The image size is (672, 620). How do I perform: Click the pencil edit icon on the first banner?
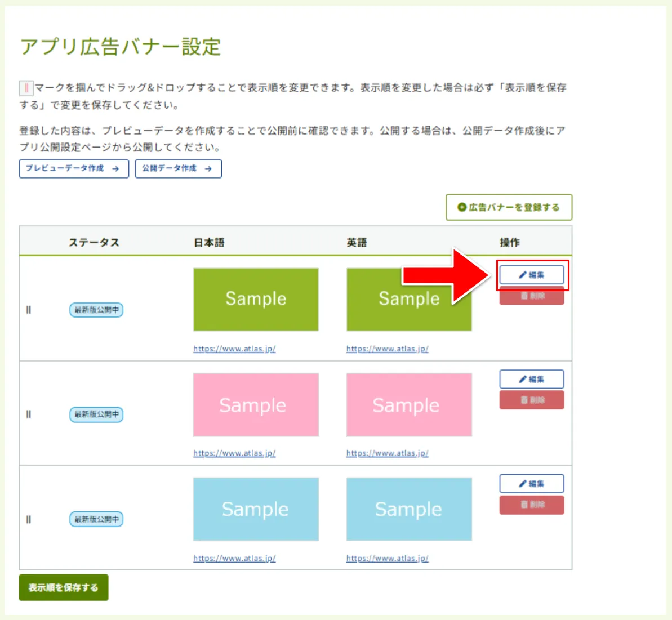tap(522, 275)
